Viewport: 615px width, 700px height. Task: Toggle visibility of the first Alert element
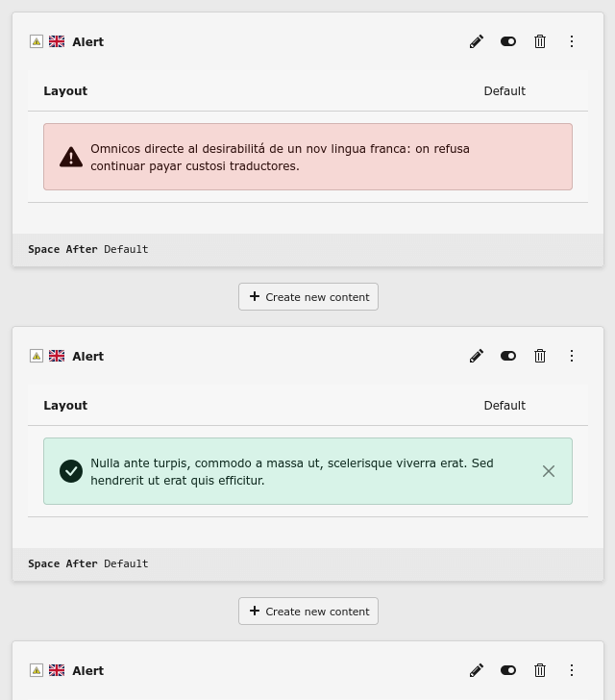tap(508, 41)
